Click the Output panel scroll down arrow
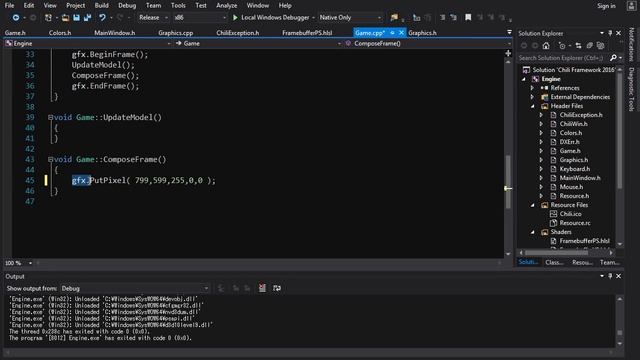640x360 pixels. click(x=620, y=344)
